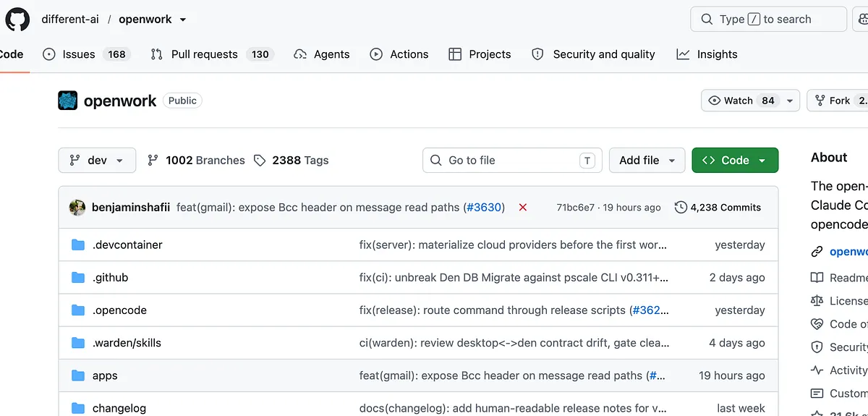Open Security and quality tab
The image size is (868, 416).
pyautogui.click(x=593, y=54)
